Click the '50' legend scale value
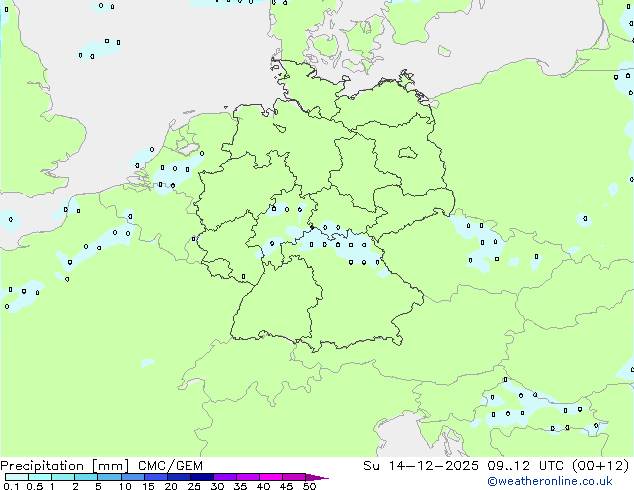This screenshot has width=634, height=490. [x=310, y=486]
